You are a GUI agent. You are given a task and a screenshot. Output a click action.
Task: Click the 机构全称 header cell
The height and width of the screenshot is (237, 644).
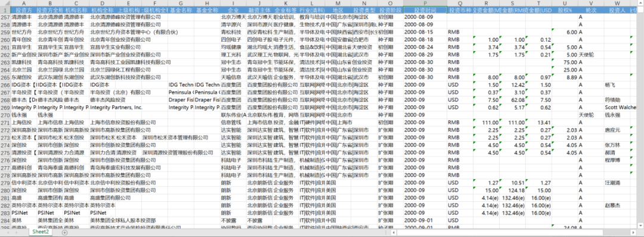tap(103, 10)
